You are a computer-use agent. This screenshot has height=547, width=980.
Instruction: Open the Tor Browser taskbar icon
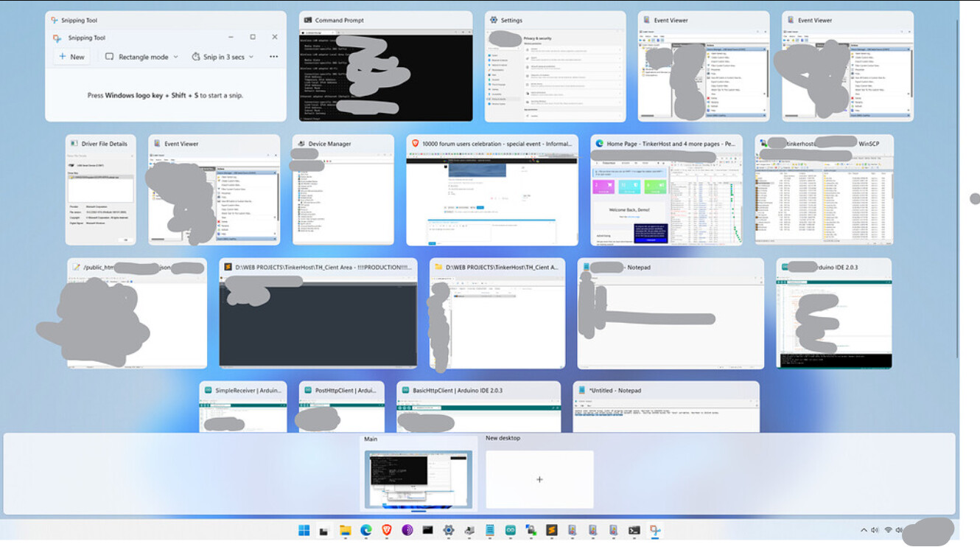pos(407,530)
